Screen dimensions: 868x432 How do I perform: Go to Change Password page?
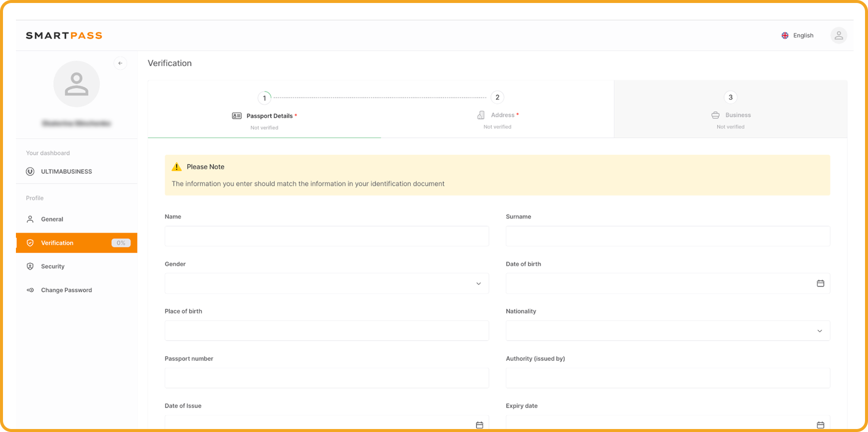(x=66, y=290)
